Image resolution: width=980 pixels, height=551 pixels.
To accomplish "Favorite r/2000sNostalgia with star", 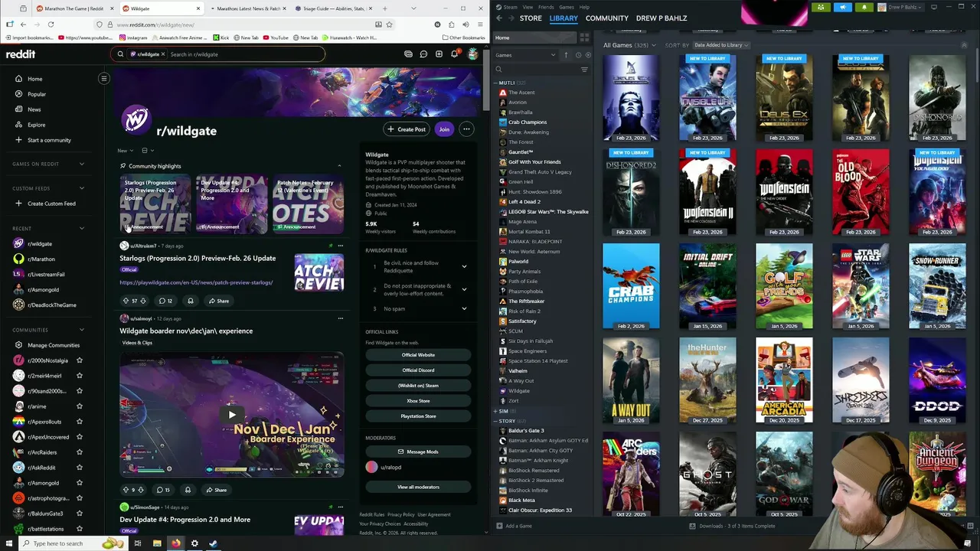I will pos(80,360).
